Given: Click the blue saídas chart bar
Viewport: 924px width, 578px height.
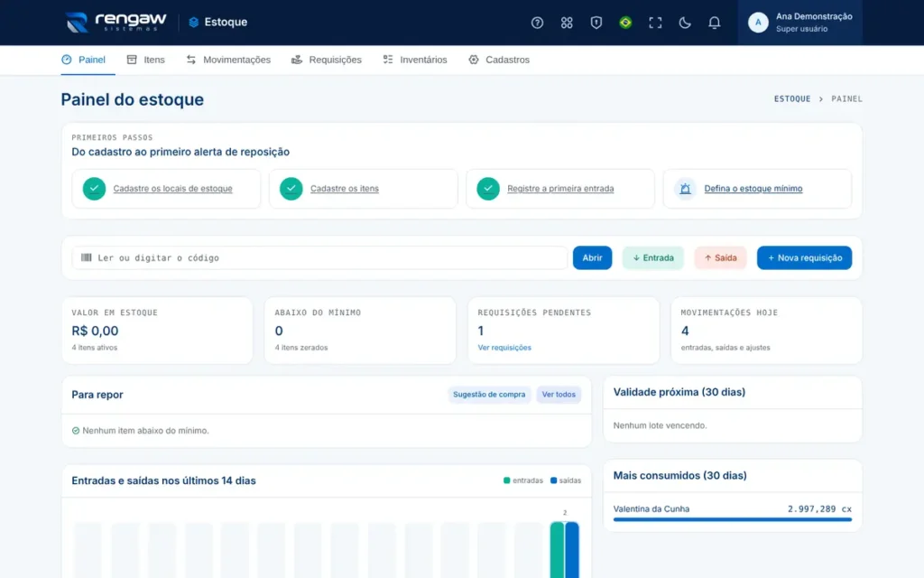Looking at the screenshot, I should point(571,550).
